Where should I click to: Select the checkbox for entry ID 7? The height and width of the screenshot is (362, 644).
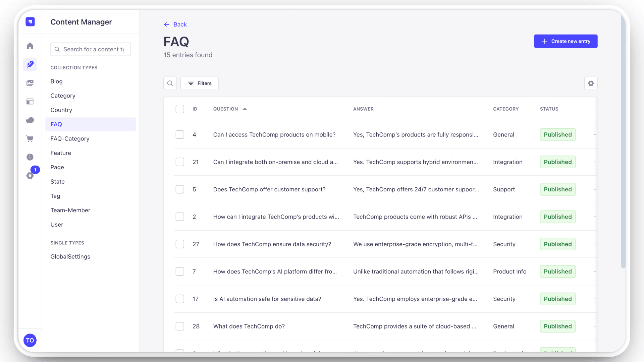pos(180,271)
